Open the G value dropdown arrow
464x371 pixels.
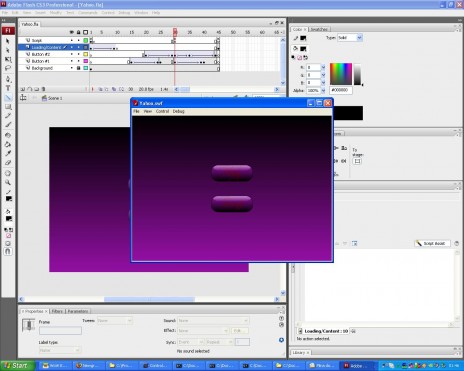tap(323, 75)
